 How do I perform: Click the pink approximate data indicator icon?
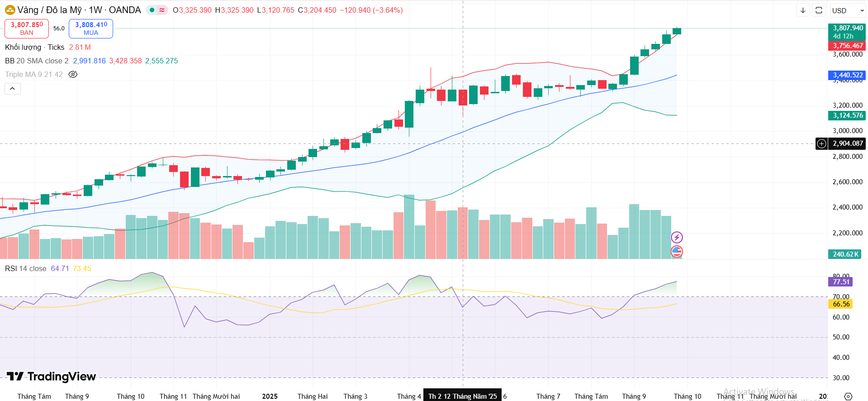tap(162, 10)
